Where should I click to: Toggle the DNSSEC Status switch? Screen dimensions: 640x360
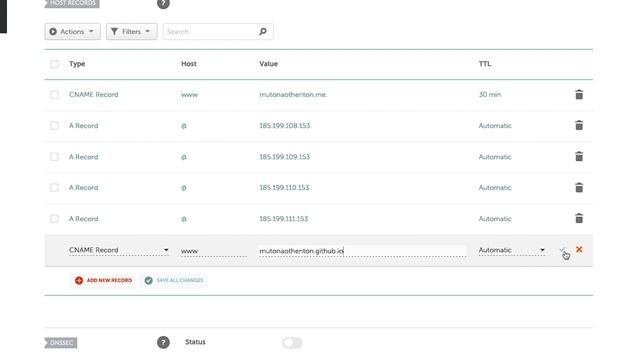click(x=292, y=343)
